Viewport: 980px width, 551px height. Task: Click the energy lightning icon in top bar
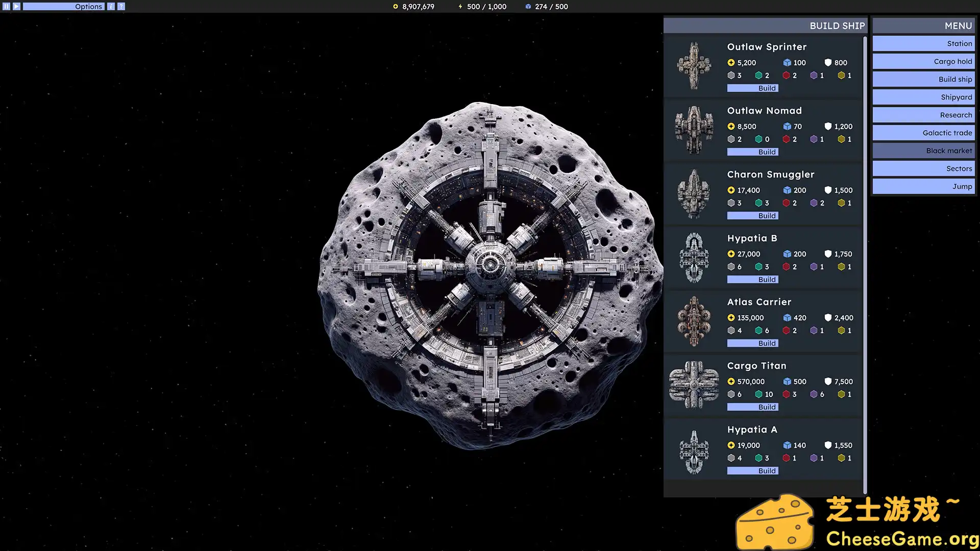tap(460, 7)
